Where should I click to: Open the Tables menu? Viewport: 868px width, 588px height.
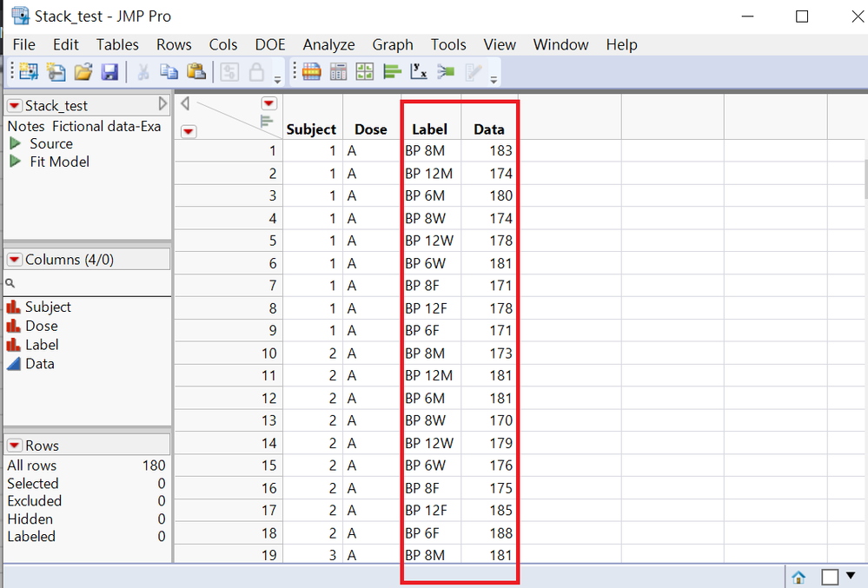[x=117, y=44]
